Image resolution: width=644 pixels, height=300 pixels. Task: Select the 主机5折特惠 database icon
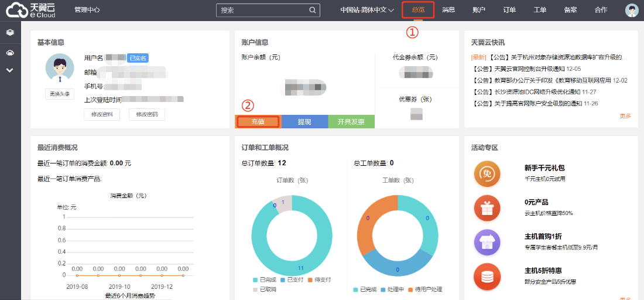pyautogui.click(x=487, y=275)
